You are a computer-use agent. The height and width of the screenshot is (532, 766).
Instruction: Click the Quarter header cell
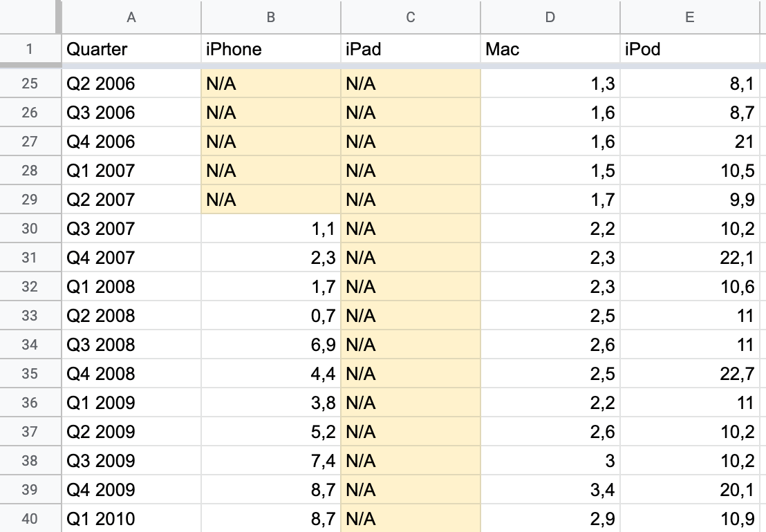(x=131, y=49)
